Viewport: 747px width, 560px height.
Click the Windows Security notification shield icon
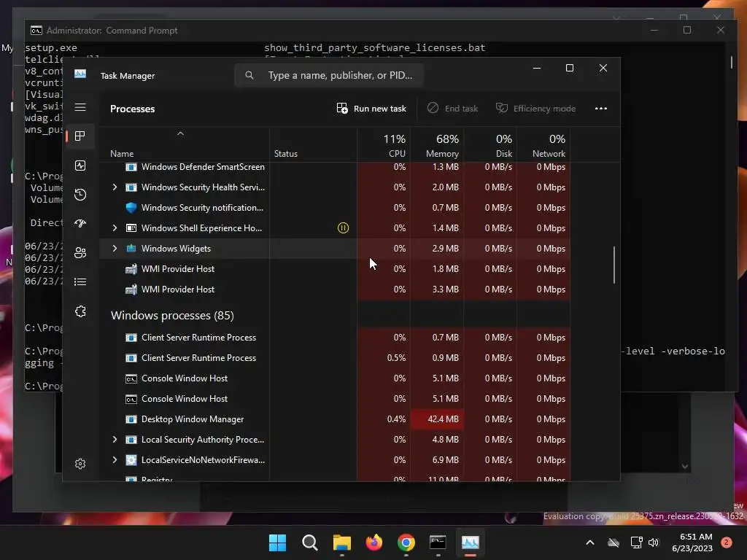131,208
